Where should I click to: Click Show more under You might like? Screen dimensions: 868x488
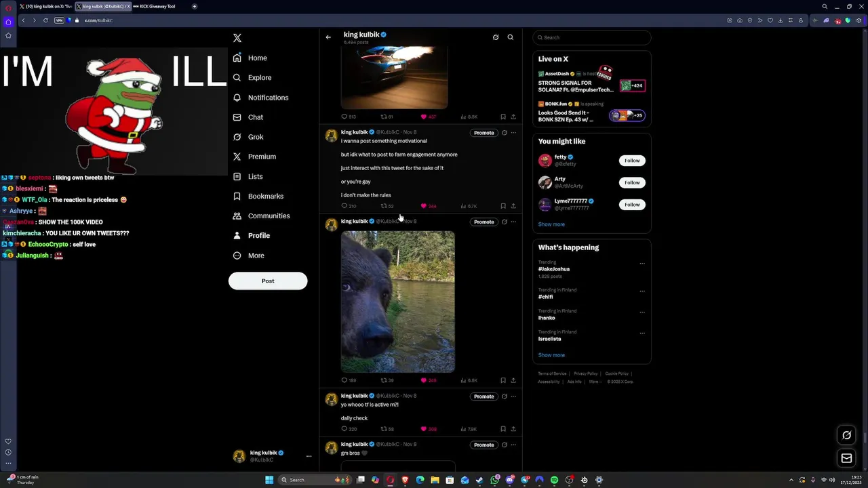click(551, 224)
